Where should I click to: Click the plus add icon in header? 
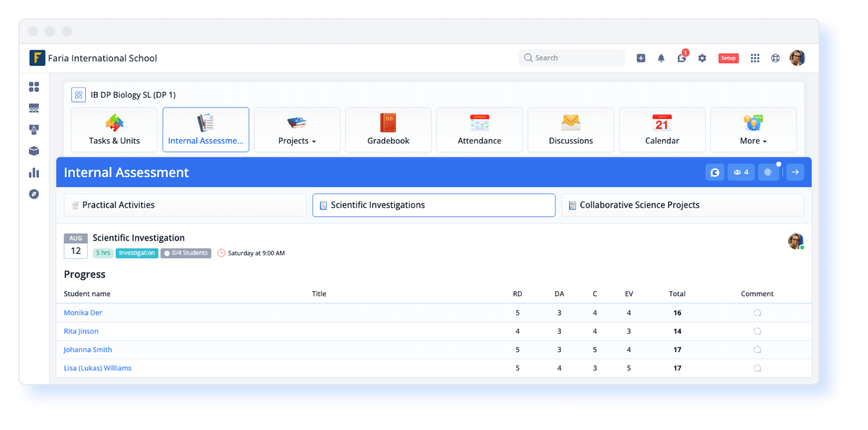641,58
